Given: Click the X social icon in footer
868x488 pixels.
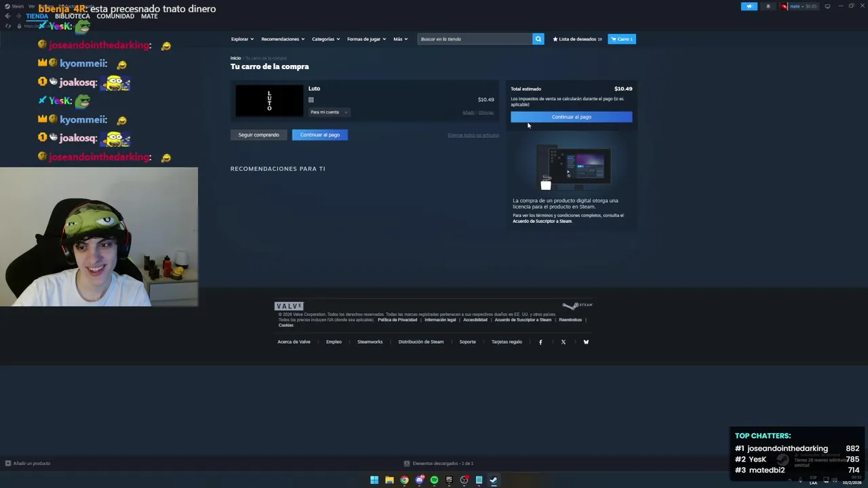Looking at the screenshot, I should click(x=563, y=342).
